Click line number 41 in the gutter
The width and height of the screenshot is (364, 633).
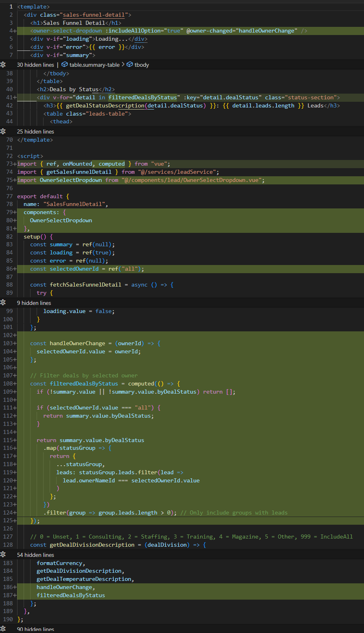10,97
